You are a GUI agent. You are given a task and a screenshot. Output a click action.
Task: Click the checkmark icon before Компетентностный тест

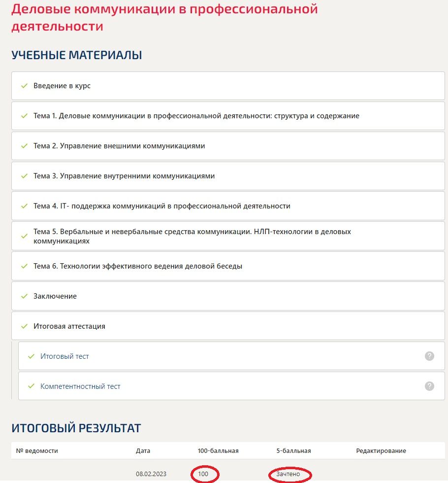(31, 386)
